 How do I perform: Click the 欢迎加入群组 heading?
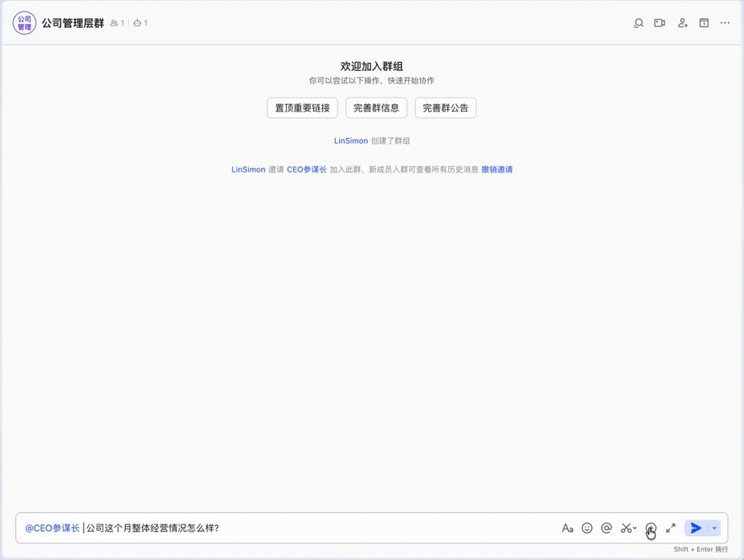[x=371, y=66]
